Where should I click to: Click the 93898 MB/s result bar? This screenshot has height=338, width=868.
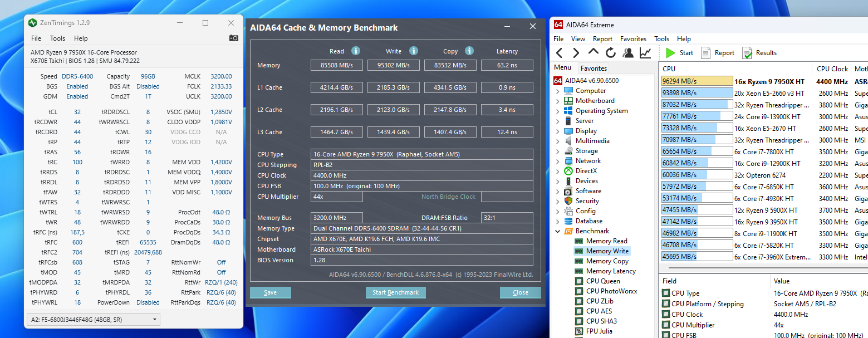pos(697,93)
